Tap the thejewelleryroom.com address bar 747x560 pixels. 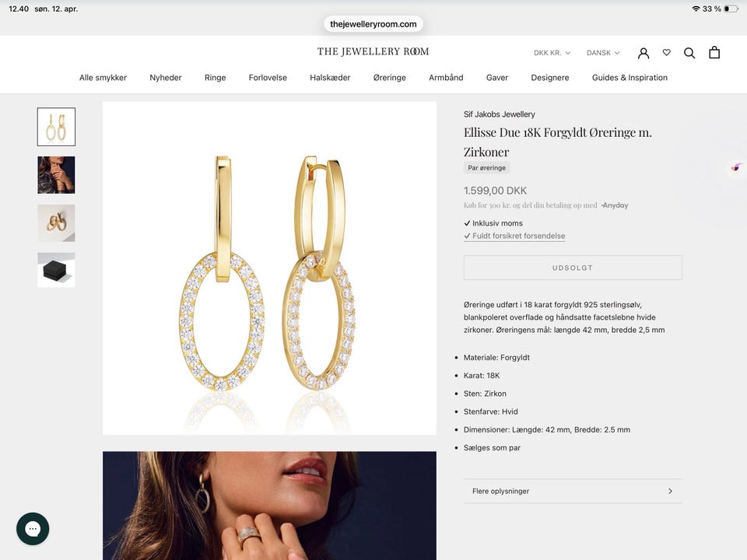point(373,24)
